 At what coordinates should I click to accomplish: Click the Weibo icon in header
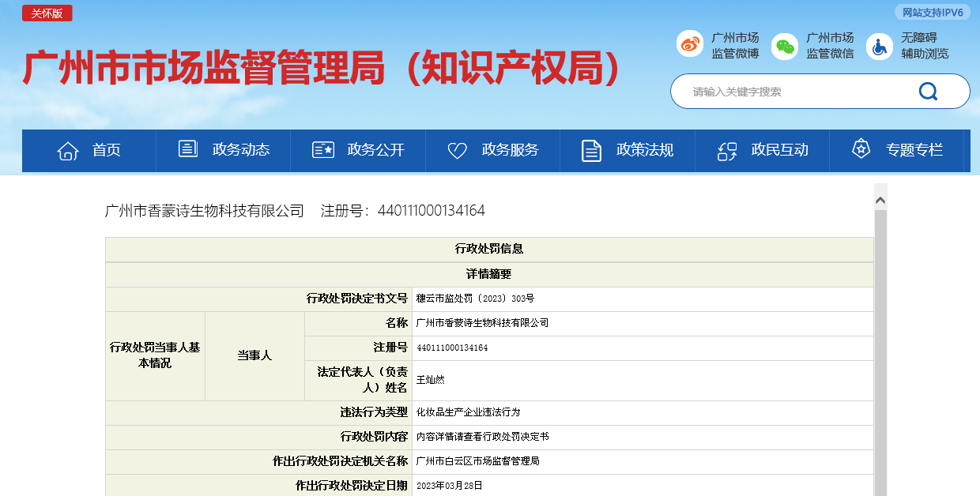[x=690, y=44]
